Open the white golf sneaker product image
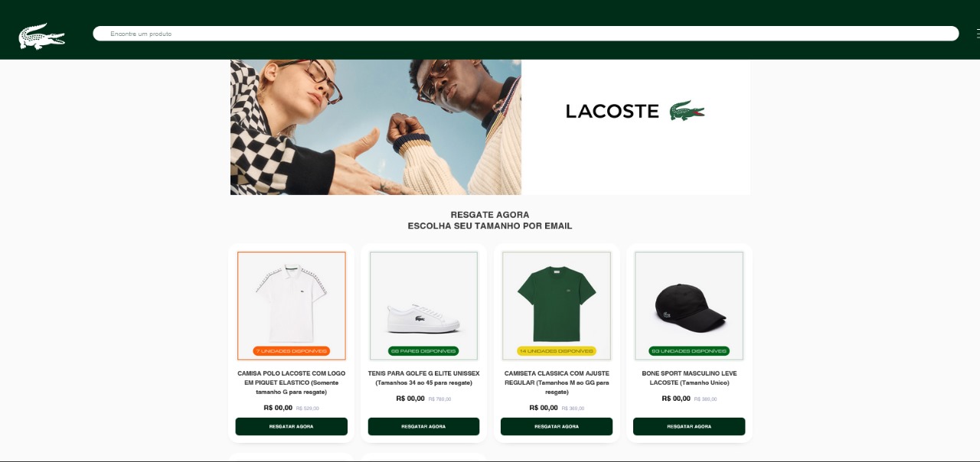Screen dimensions: 980x462 pos(424,306)
